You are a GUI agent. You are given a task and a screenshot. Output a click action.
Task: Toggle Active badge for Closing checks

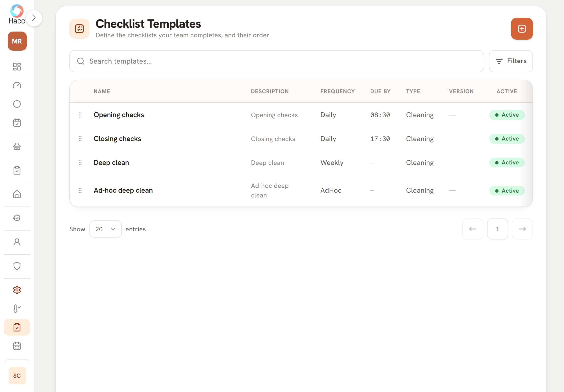pos(507,139)
